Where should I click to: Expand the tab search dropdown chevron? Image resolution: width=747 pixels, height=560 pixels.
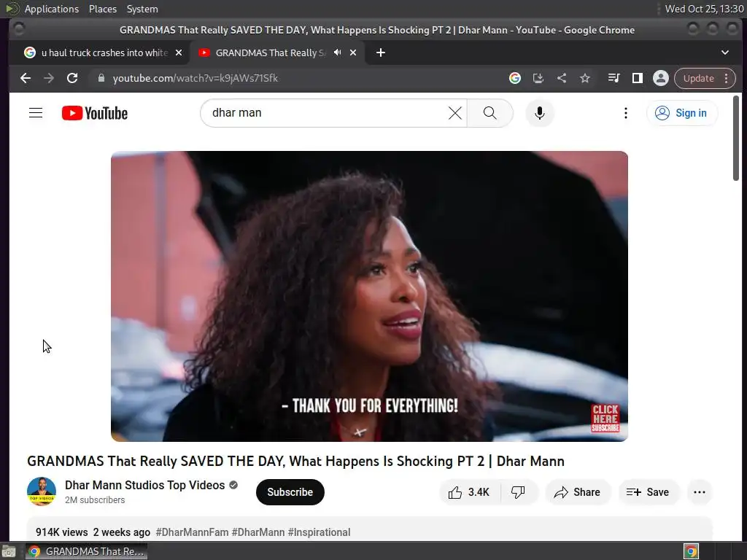[x=725, y=52]
